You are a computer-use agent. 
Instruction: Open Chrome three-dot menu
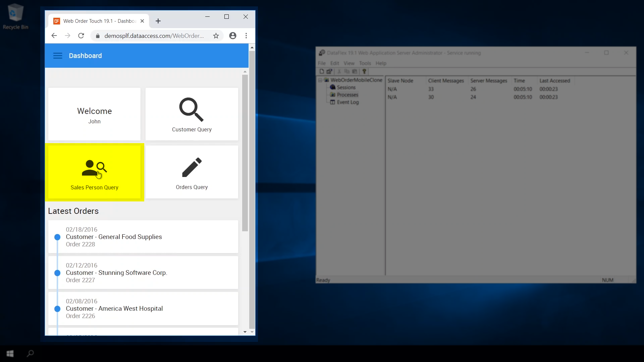246,36
